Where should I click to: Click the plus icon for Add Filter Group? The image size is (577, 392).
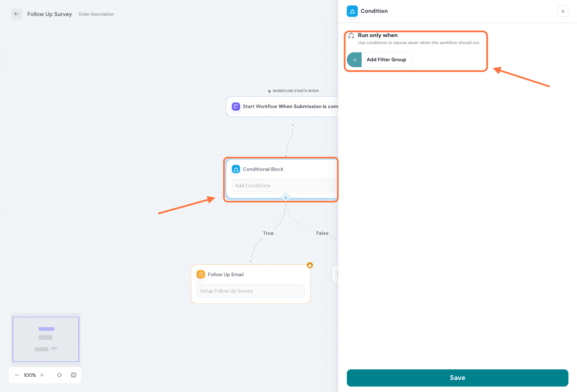tap(354, 60)
